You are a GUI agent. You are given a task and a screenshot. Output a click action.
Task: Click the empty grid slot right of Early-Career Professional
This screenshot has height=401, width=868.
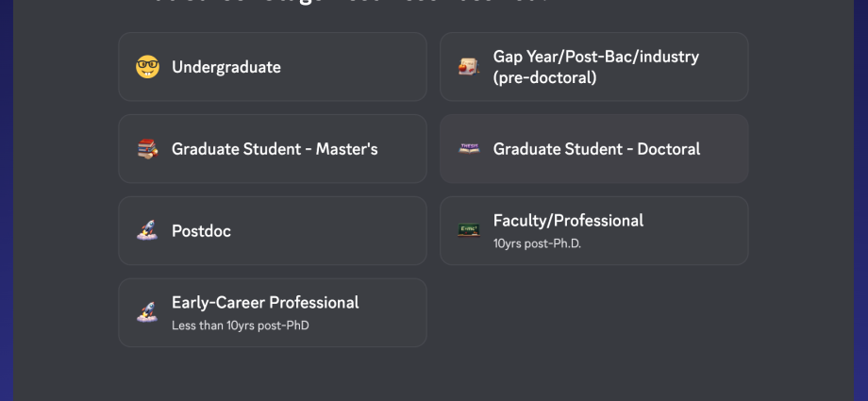coord(593,312)
